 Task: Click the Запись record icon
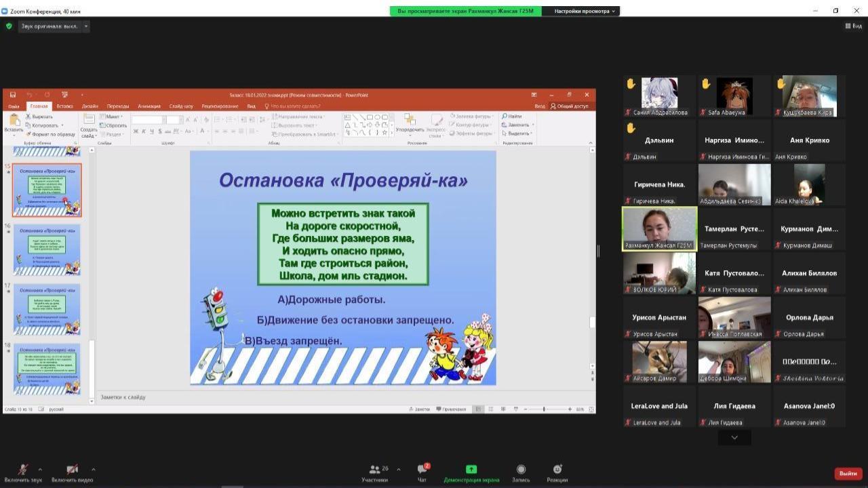pos(521,470)
